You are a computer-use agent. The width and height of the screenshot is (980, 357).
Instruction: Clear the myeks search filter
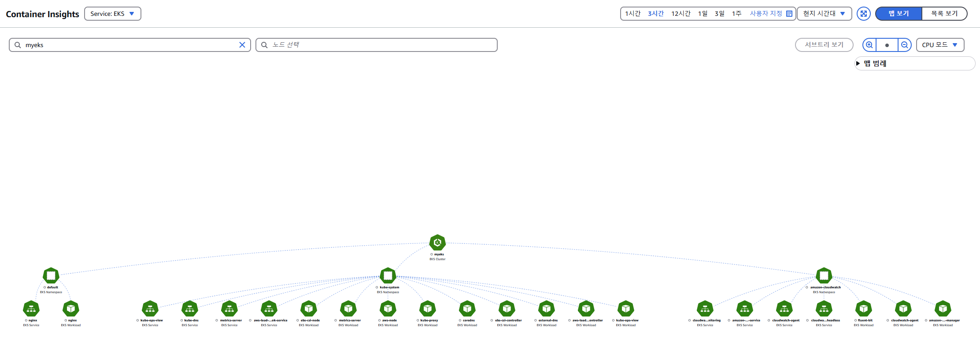coord(242,45)
